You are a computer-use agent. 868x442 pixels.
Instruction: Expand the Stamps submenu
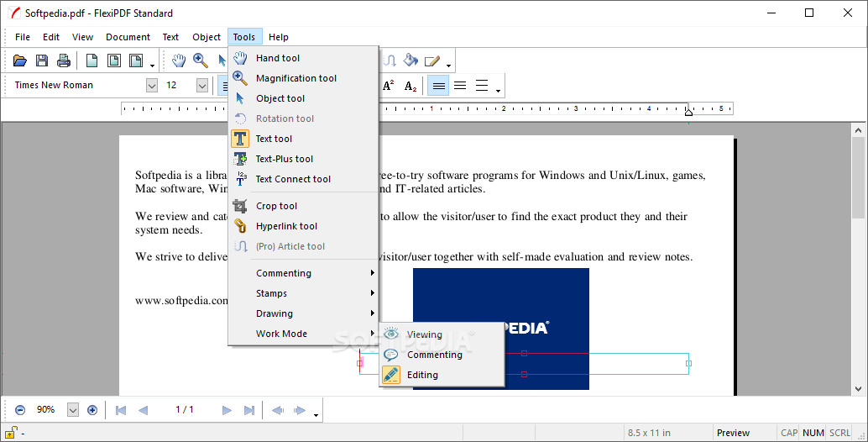pyautogui.click(x=303, y=293)
